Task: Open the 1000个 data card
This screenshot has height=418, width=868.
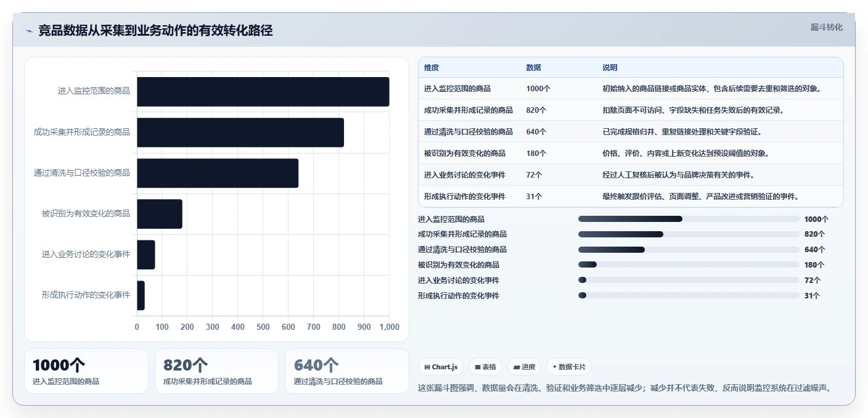Action: click(x=86, y=371)
